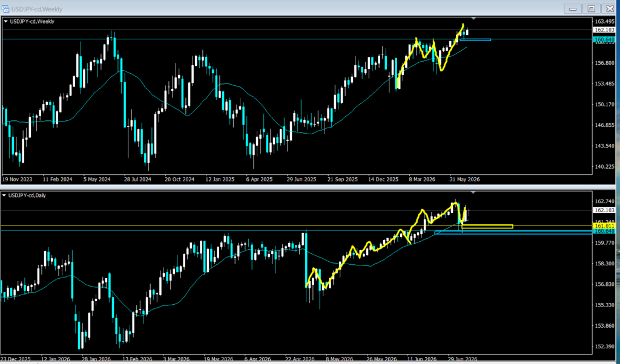Screen dimensions: 620x364
Task: Click the 19 Nov 2023 date label
Action: (x=18, y=179)
